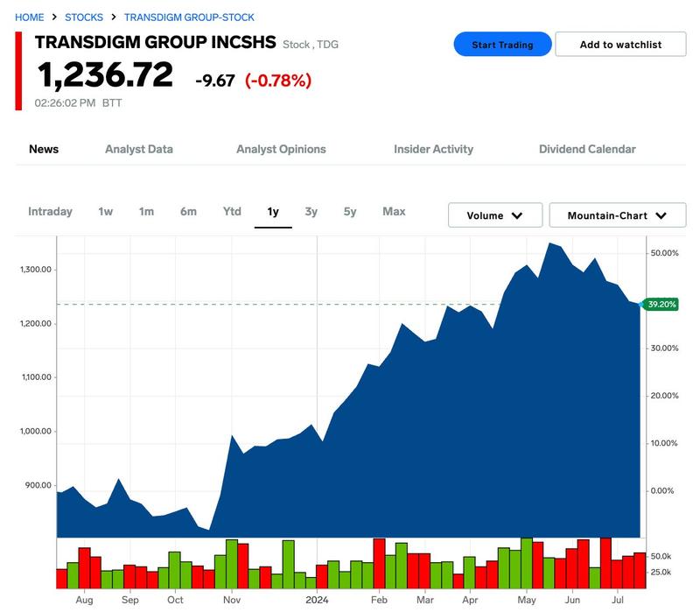Click the Start Trading button

(502, 45)
